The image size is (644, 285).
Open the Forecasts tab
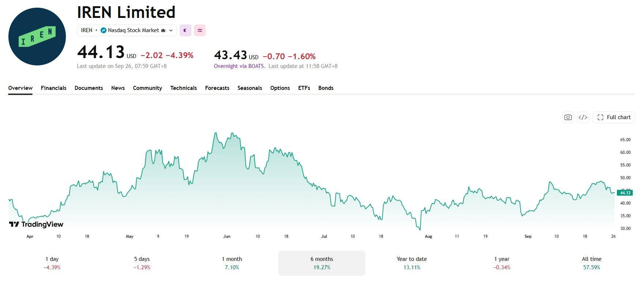tap(217, 88)
